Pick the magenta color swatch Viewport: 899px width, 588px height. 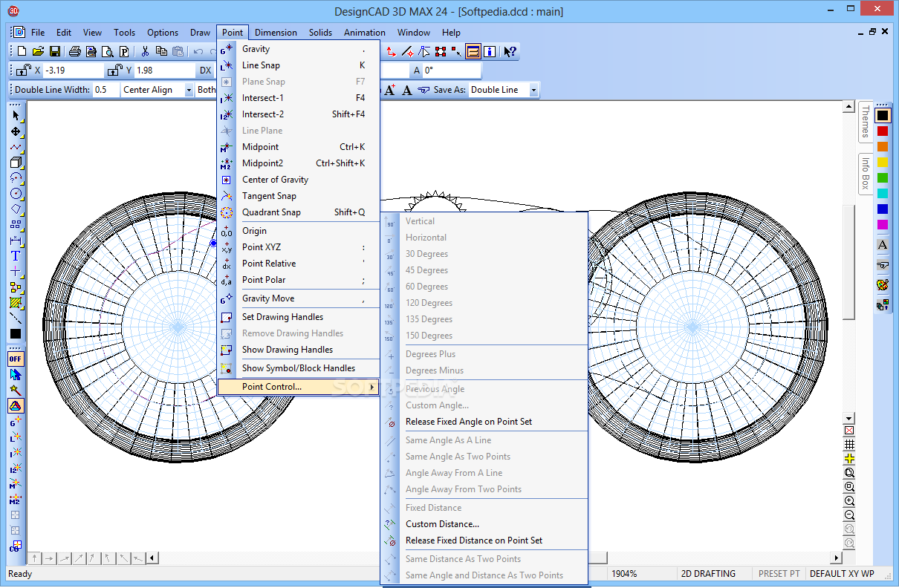tap(883, 225)
